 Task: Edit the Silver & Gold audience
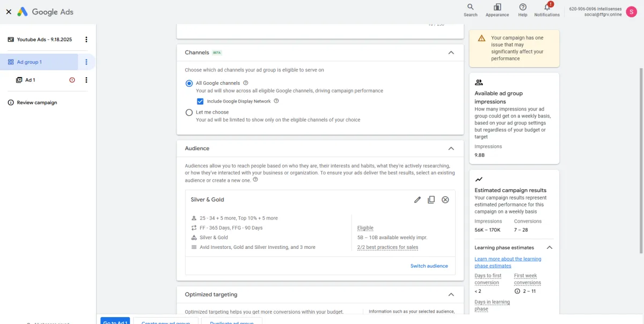418,200
